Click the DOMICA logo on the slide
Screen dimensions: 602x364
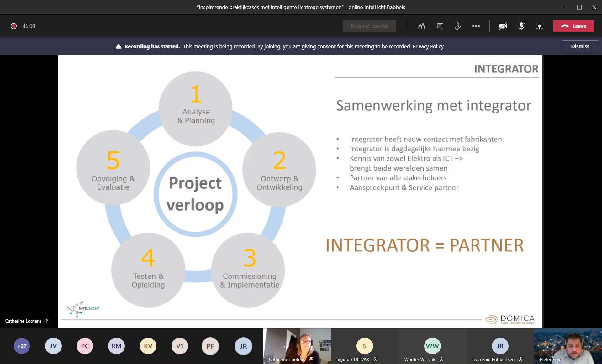coord(510,319)
